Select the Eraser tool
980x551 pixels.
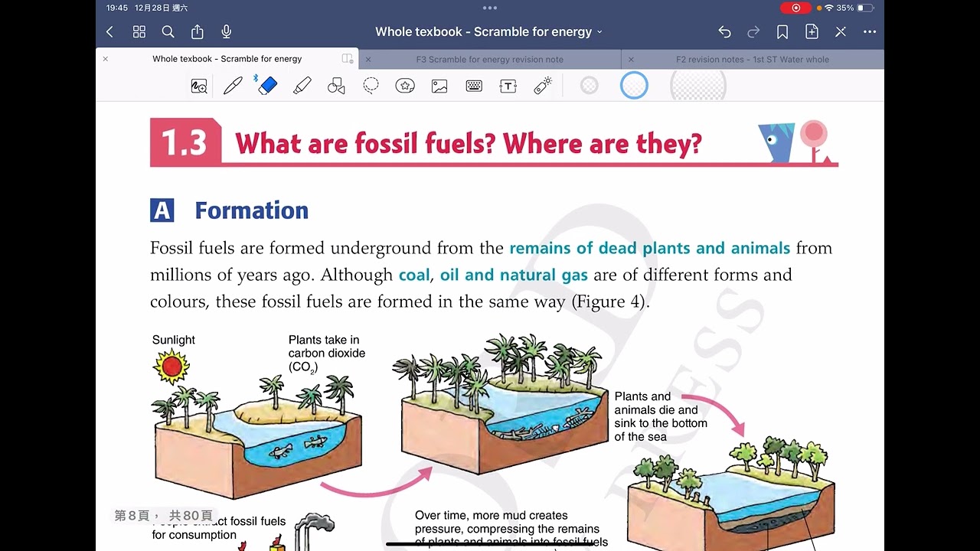266,86
